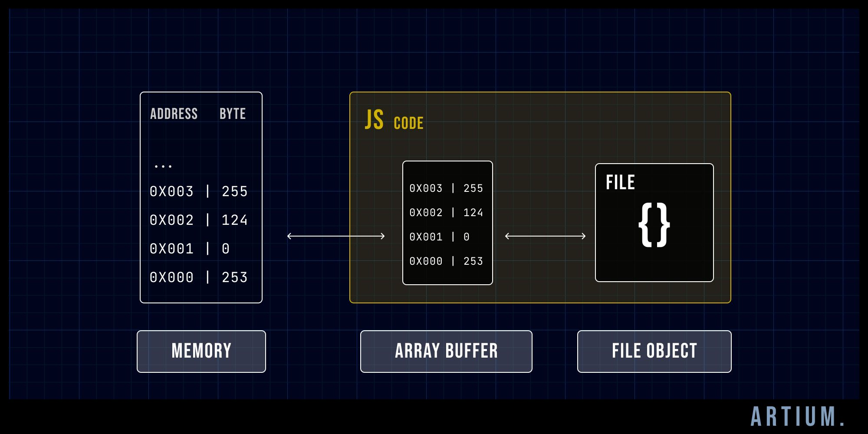Open the FILE object box

[x=654, y=221]
